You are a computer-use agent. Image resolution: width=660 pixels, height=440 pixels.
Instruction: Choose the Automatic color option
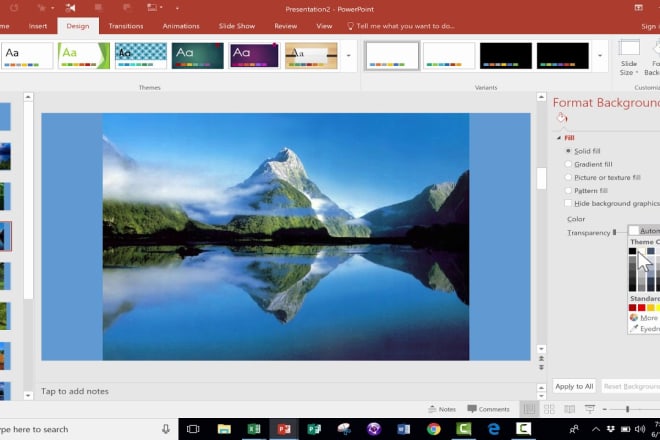644,231
